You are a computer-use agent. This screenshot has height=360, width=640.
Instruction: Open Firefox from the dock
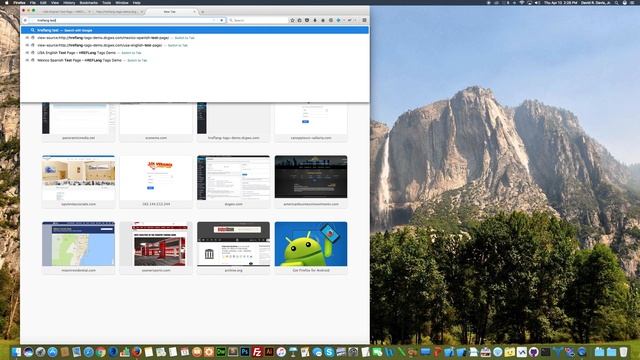pos(137,352)
